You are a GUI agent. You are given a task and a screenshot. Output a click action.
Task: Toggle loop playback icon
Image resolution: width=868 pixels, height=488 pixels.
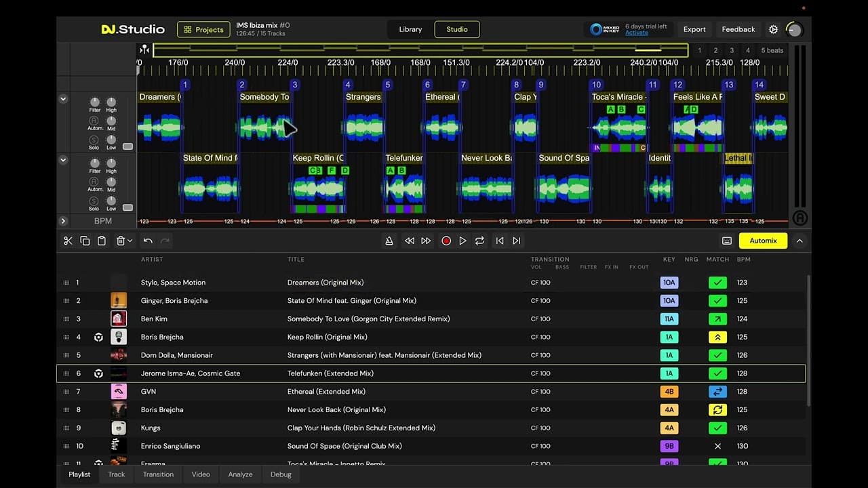click(479, 241)
